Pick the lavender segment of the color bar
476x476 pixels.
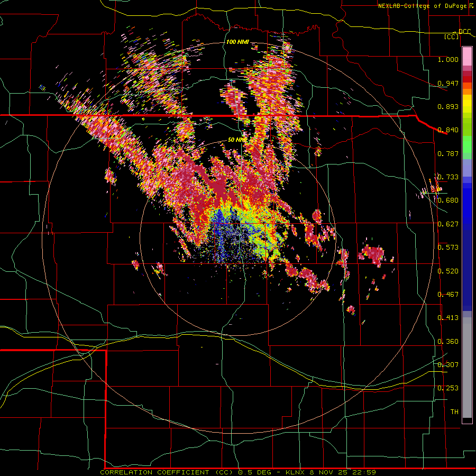point(467,168)
